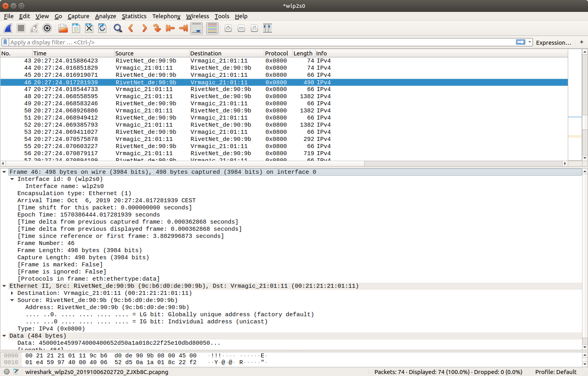Click the Expression… button

(553, 42)
